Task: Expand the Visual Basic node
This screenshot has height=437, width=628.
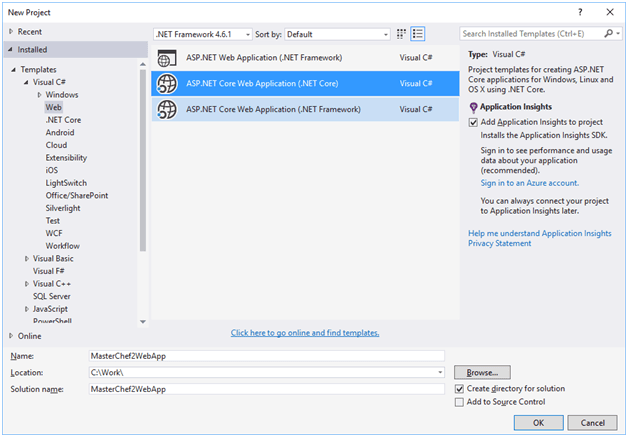Action: [26, 259]
